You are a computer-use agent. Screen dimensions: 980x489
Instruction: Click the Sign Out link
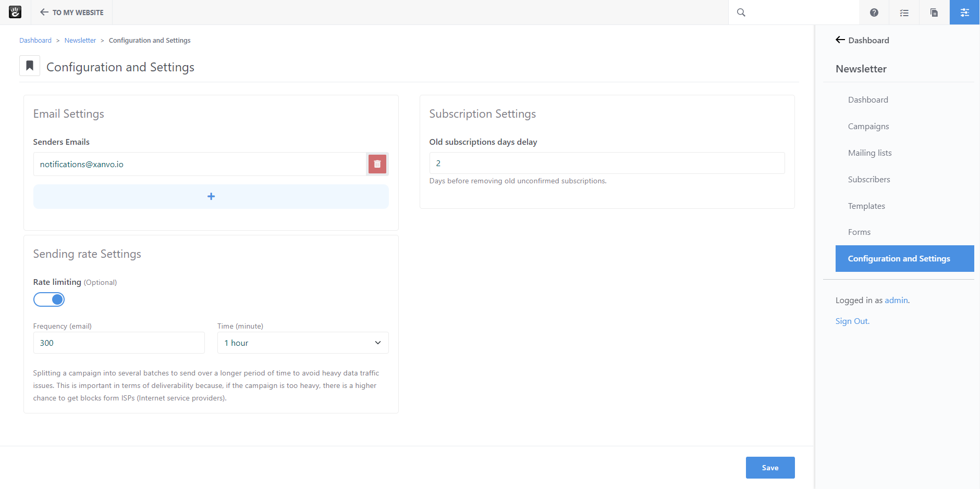click(852, 321)
